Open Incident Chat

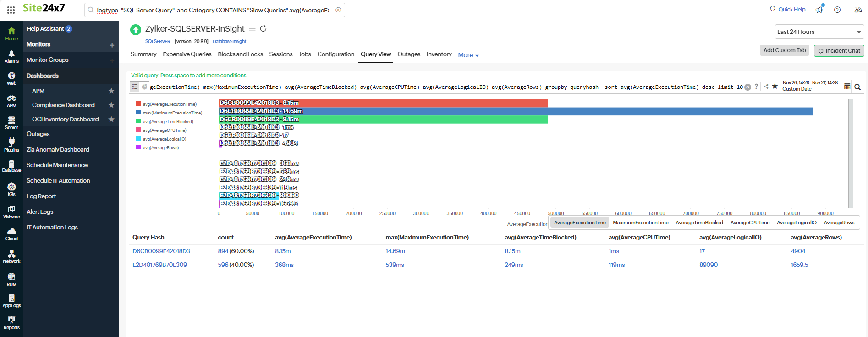(x=839, y=51)
